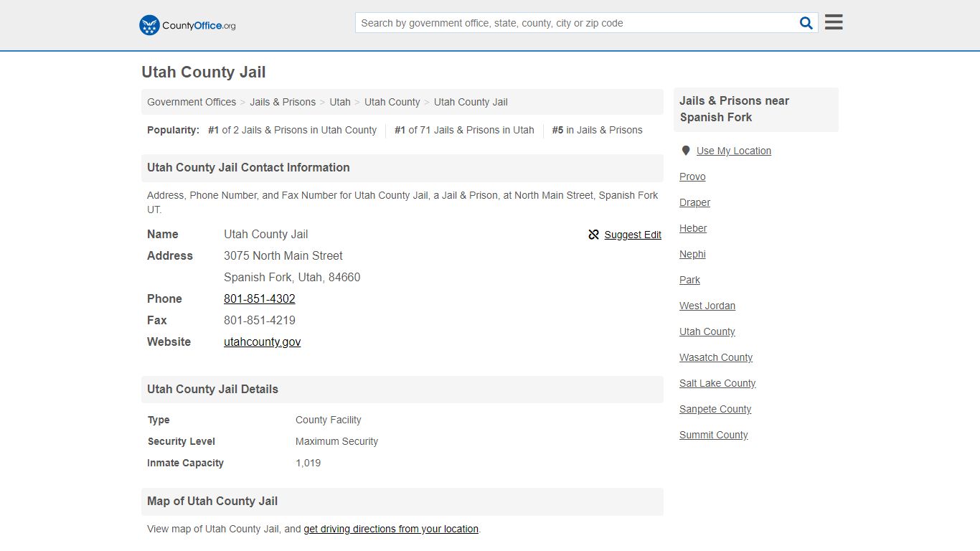The height and width of the screenshot is (551, 980).
Task: Click the Utah County Jail page heading
Action: [x=204, y=72]
